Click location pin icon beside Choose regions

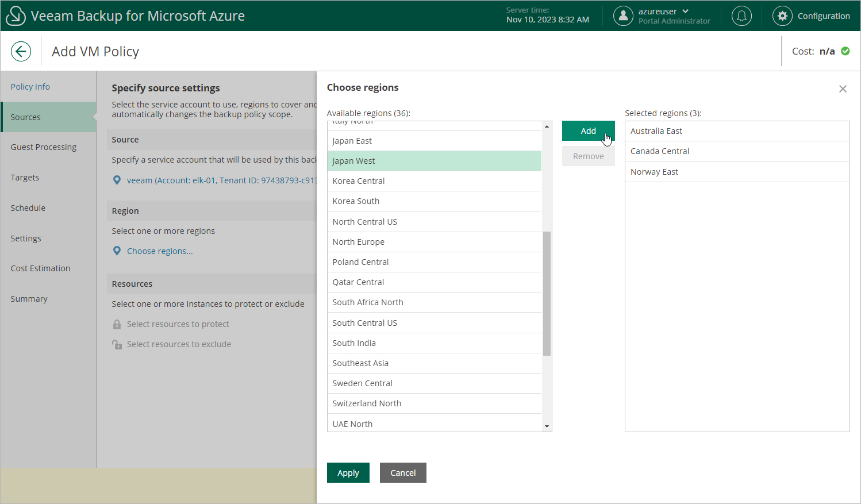(117, 251)
